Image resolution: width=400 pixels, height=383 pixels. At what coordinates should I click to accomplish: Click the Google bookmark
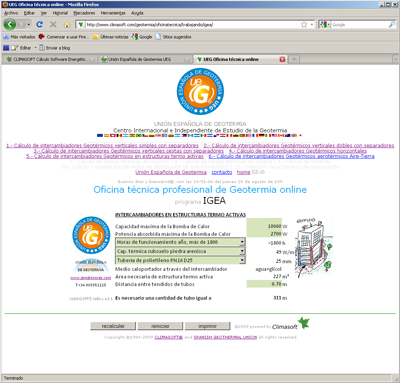[x=142, y=37]
